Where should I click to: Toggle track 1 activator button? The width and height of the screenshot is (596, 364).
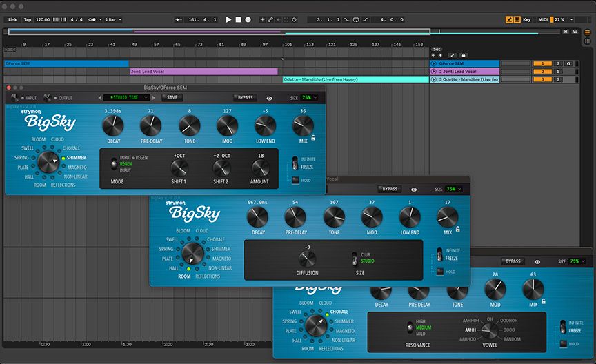pyautogui.click(x=542, y=64)
